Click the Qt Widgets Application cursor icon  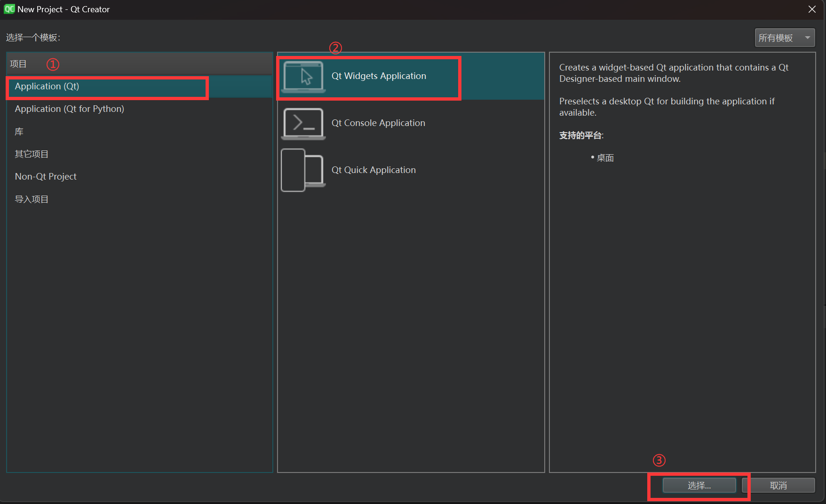(x=303, y=77)
